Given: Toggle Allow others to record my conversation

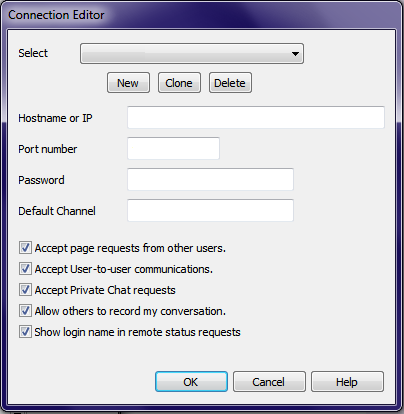Looking at the screenshot, I should (25, 311).
